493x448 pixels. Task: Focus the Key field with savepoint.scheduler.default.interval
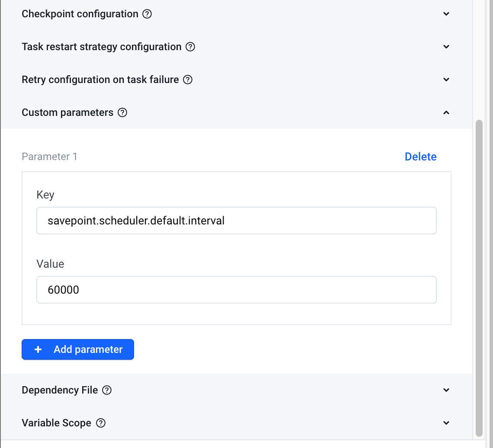click(237, 221)
